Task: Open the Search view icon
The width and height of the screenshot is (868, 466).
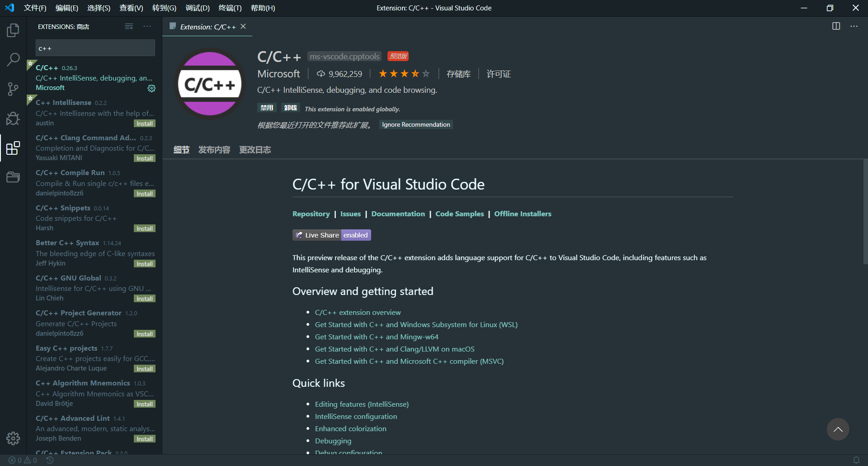Action: pos(13,59)
